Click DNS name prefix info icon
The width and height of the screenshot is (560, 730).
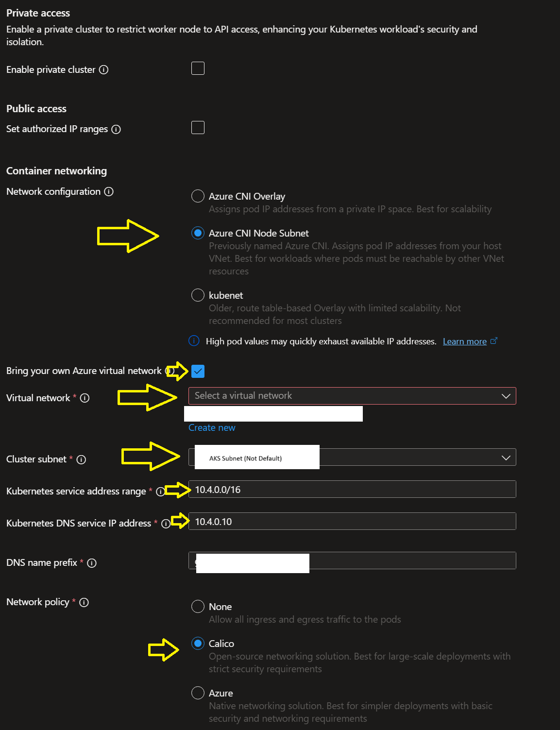click(92, 563)
